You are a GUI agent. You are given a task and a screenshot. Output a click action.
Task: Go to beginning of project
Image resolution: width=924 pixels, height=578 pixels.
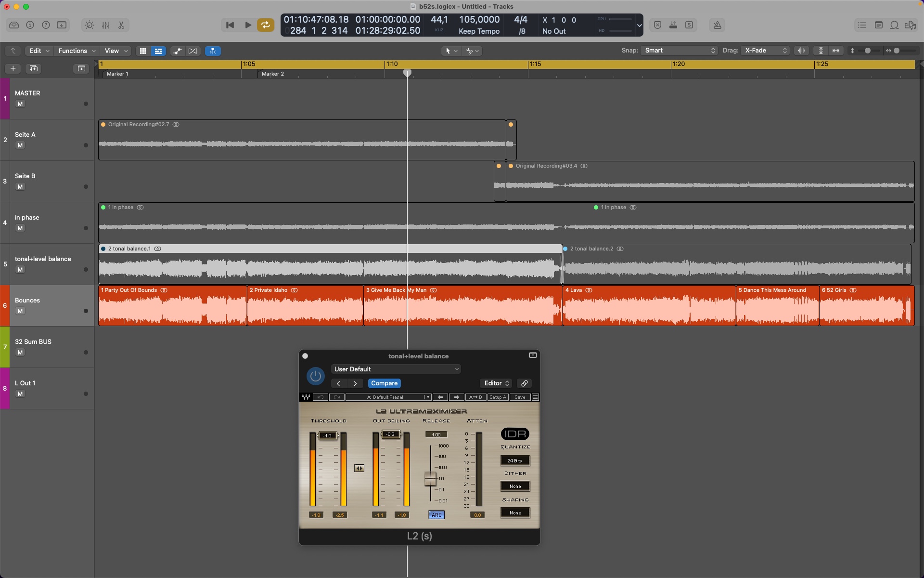[230, 25]
